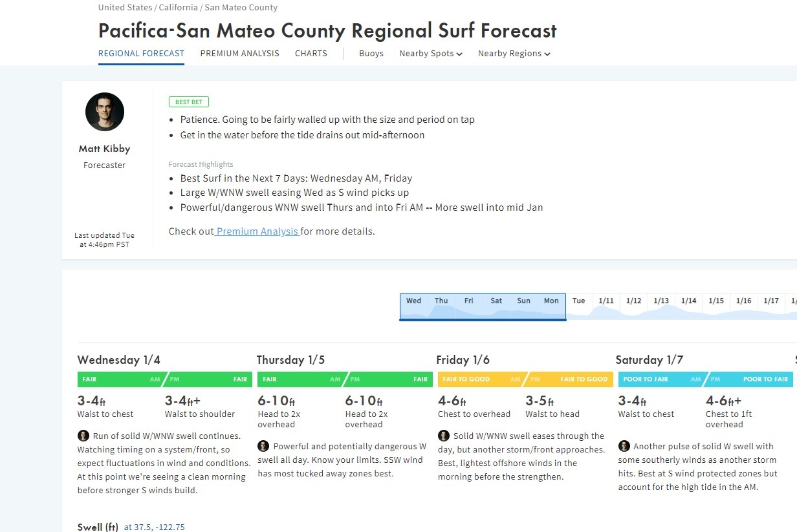
Task: Click forecaster icon in Thursday description
Action: click(x=263, y=446)
